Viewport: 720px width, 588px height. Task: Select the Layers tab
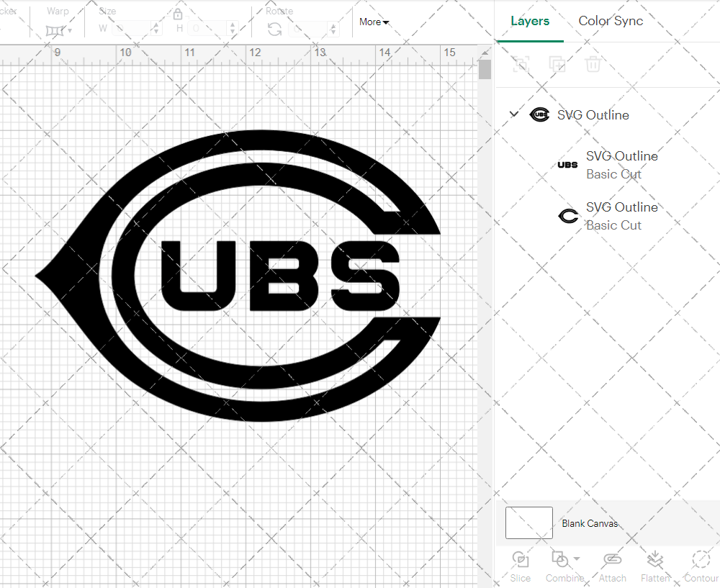pyautogui.click(x=530, y=21)
